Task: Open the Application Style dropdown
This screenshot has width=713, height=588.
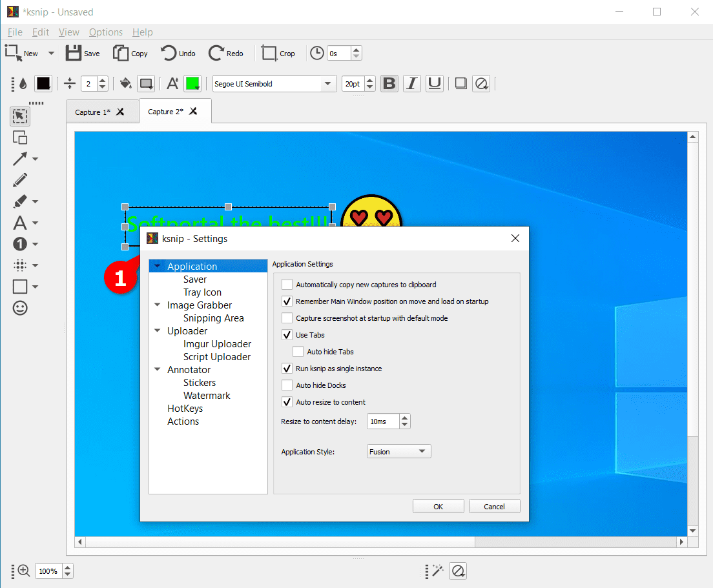Action: 398,452
